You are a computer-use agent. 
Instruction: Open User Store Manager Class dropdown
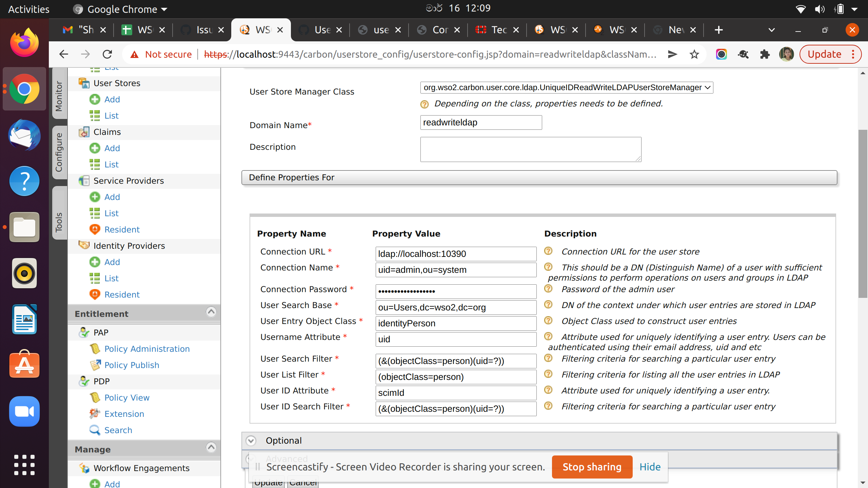566,87
